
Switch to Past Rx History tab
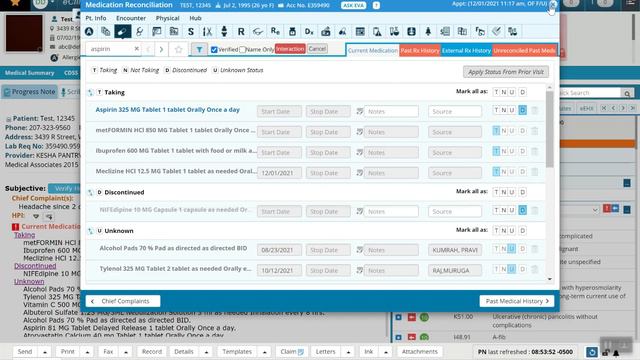tap(420, 50)
